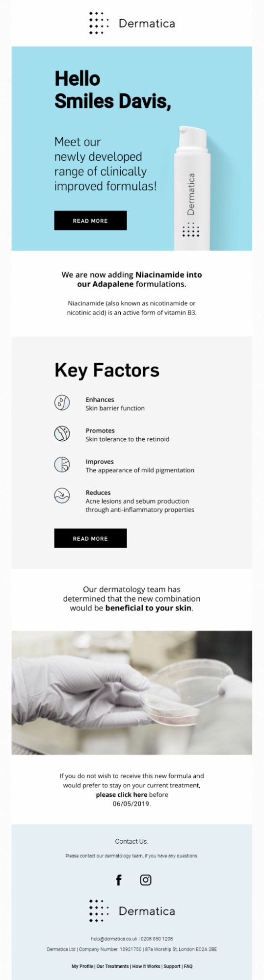Click READ MORE under Key Factors
Screen dimensions: 264x980
[x=90, y=538]
